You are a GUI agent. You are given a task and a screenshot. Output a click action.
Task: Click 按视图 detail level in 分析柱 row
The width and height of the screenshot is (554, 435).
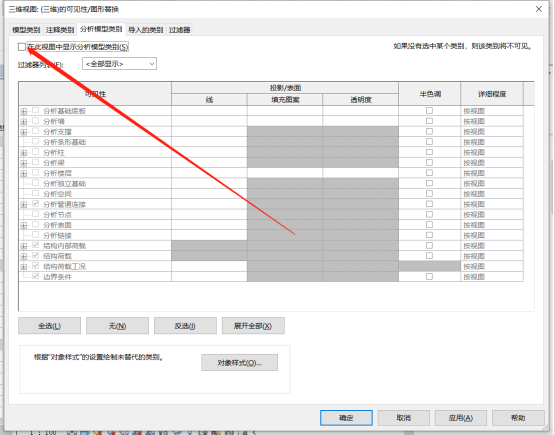pyautogui.click(x=492, y=153)
